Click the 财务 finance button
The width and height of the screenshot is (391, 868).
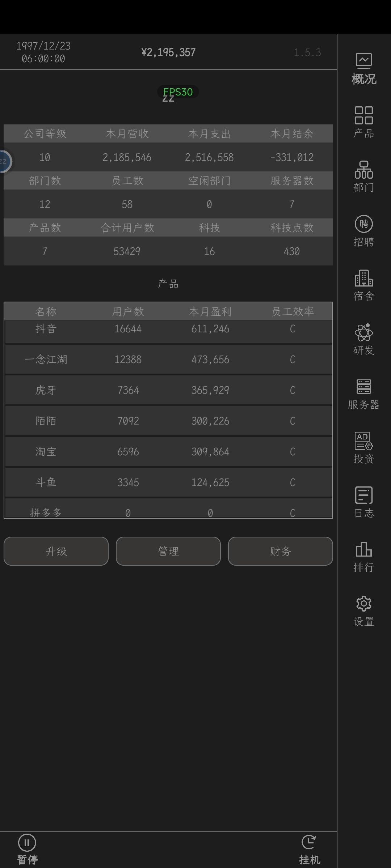(281, 551)
